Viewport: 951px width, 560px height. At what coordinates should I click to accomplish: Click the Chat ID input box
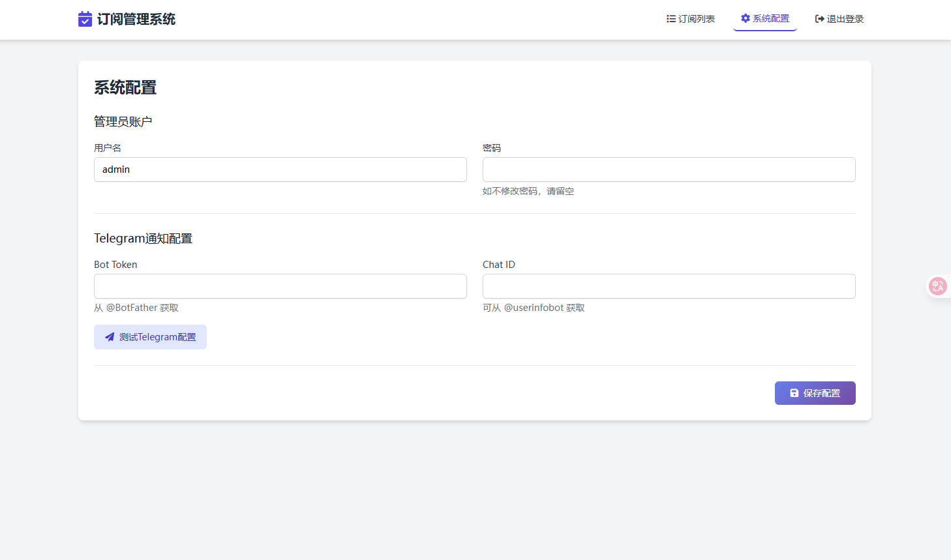point(669,286)
